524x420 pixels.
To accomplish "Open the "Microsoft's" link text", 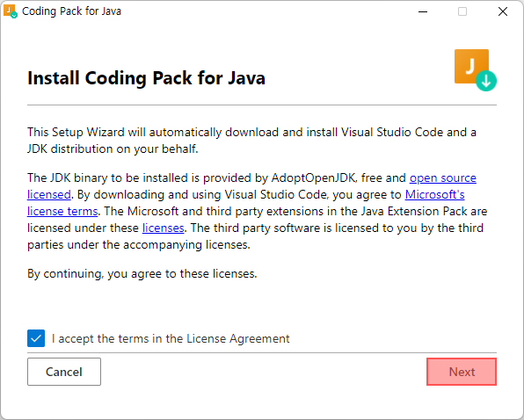I will 435,194.
